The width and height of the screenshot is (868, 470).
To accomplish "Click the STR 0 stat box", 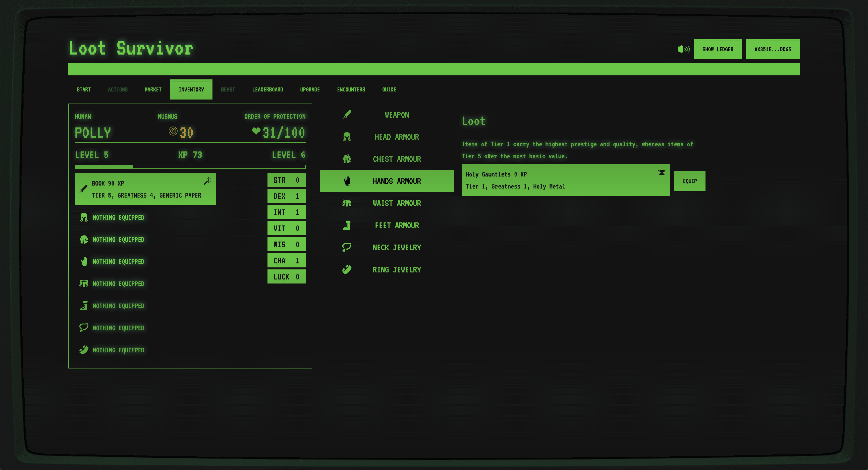I will click(x=286, y=180).
